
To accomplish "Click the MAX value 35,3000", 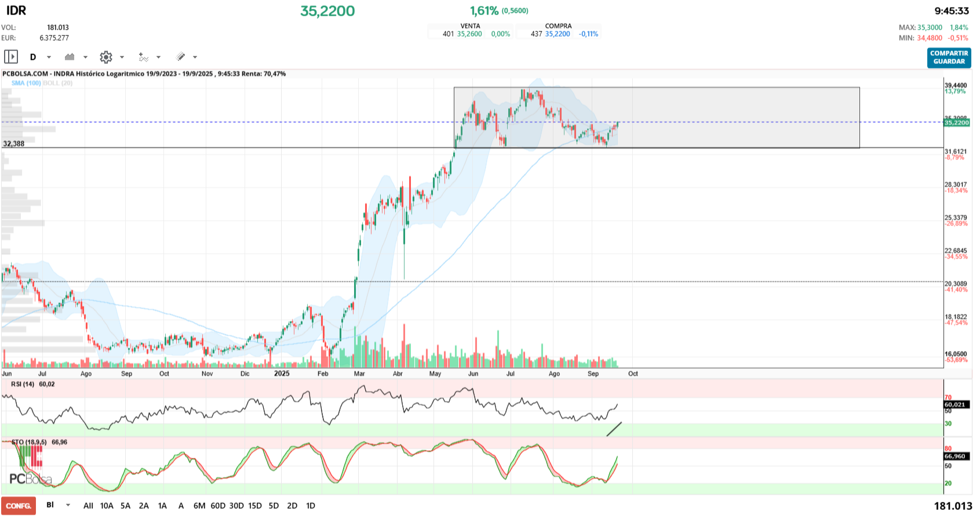I will (x=930, y=27).
